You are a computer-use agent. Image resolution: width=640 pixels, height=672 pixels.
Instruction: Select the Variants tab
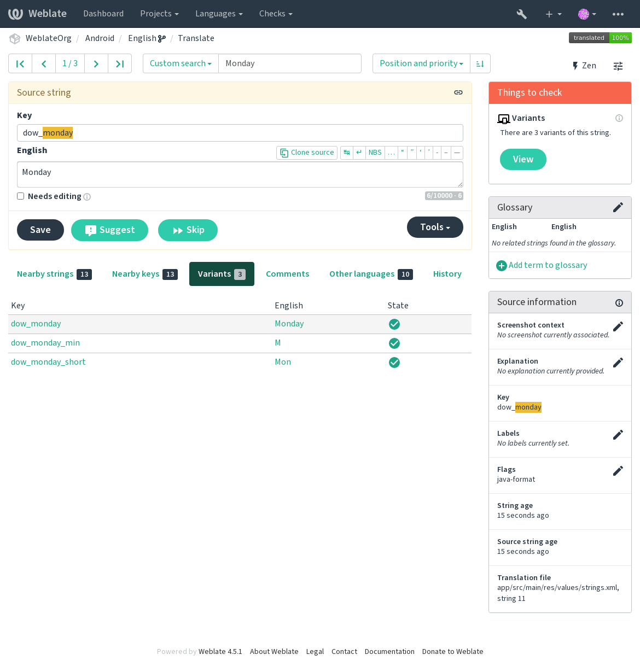click(x=222, y=274)
